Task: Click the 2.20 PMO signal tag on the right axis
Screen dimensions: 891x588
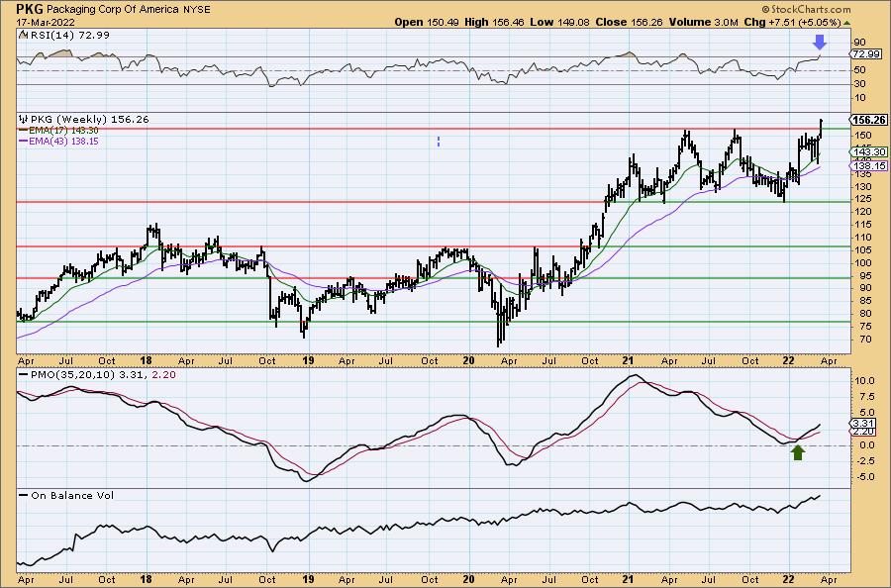Action: 863,432
